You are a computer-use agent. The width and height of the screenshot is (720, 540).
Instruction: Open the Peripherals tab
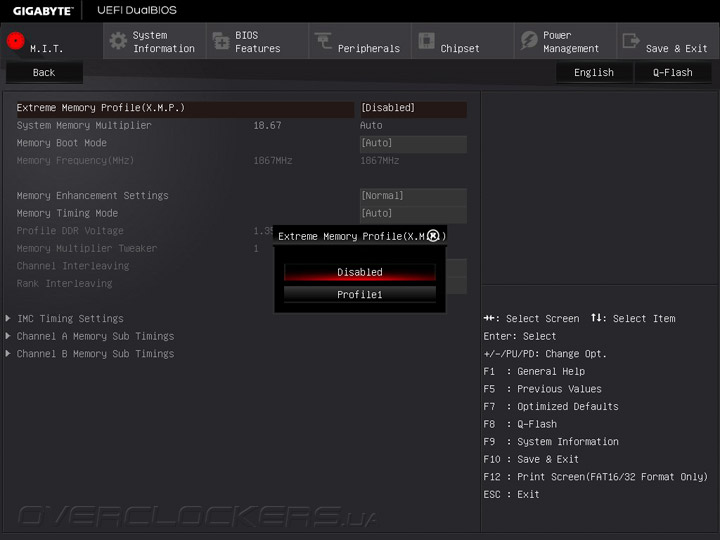tap(360, 41)
